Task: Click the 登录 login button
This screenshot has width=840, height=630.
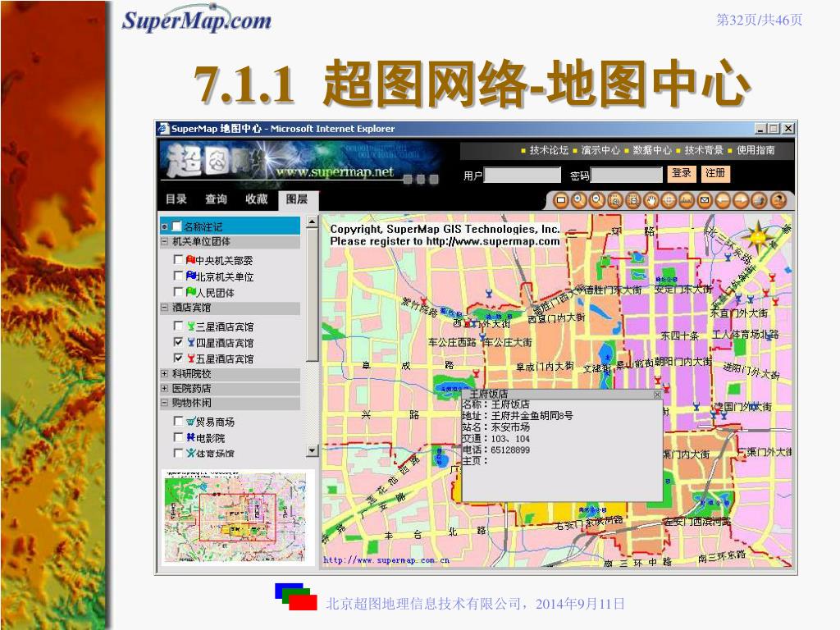Action: click(682, 173)
